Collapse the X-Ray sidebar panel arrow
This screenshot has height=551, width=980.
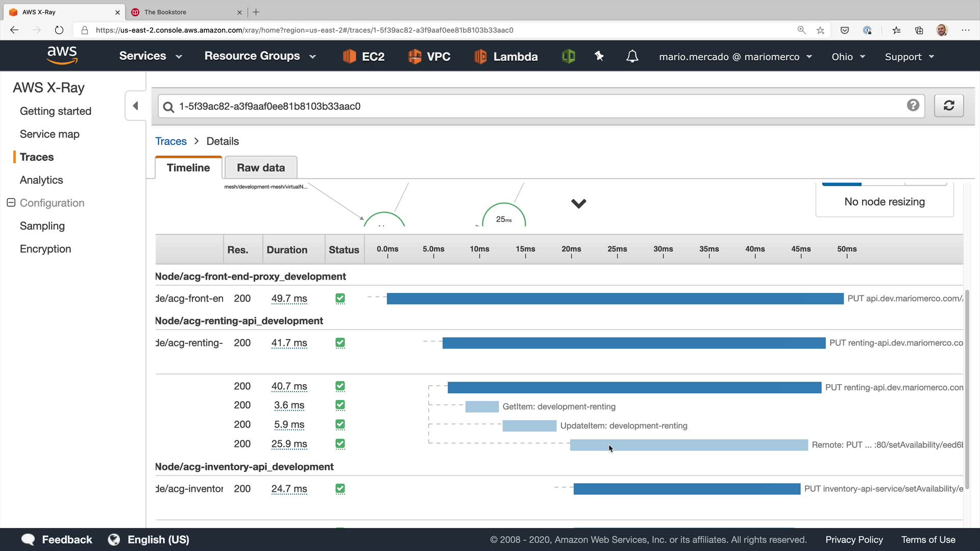pos(135,106)
